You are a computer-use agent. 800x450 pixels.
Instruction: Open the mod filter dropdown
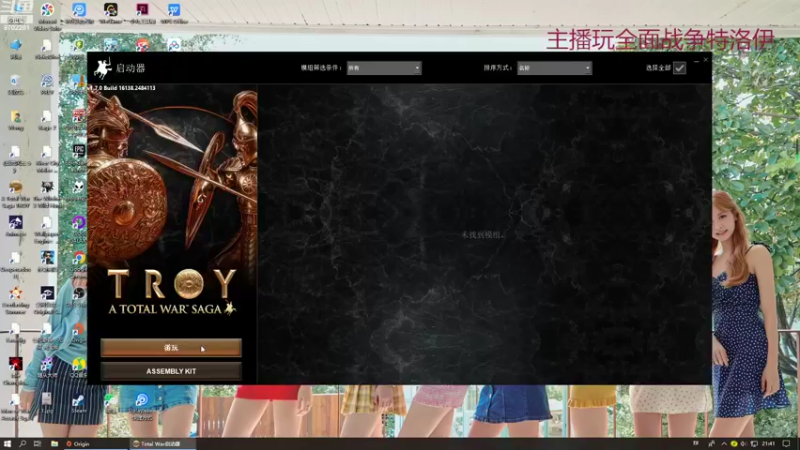[384, 67]
